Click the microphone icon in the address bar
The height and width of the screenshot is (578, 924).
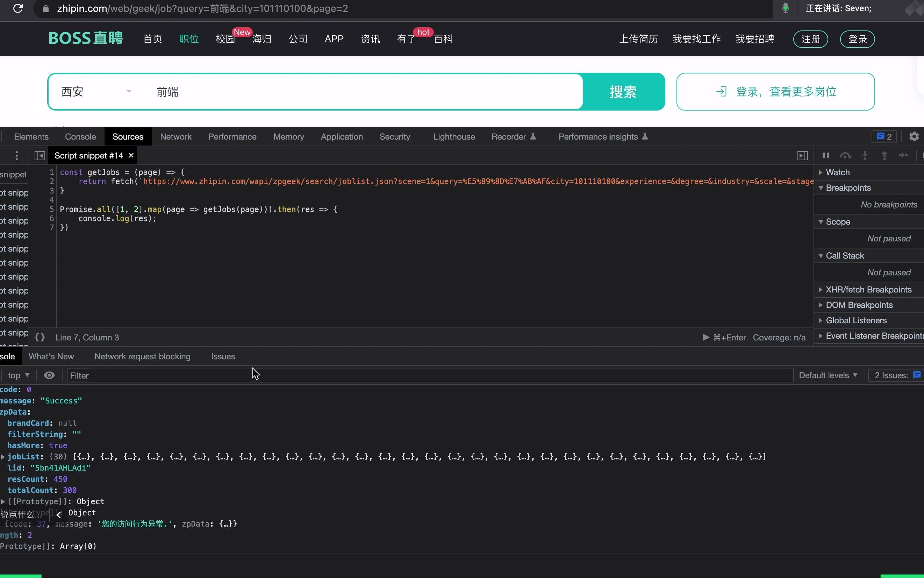coord(785,8)
